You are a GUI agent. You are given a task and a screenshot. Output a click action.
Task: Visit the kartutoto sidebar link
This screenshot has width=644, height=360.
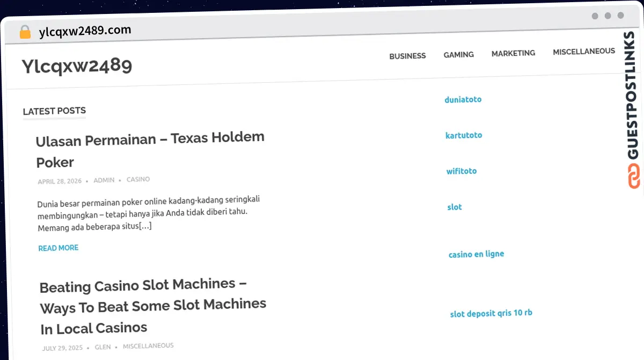(464, 135)
